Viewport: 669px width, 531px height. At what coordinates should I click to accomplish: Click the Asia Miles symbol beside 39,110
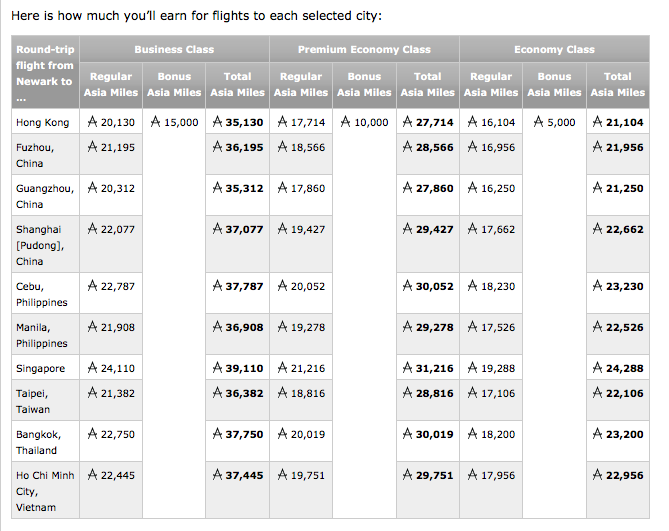tap(218, 368)
